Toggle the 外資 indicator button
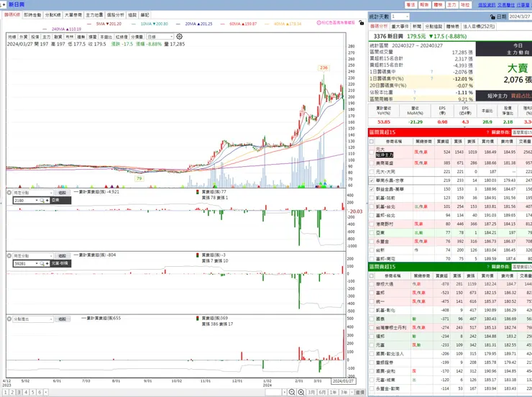The height and width of the screenshot is (397, 532). point(24,37)
